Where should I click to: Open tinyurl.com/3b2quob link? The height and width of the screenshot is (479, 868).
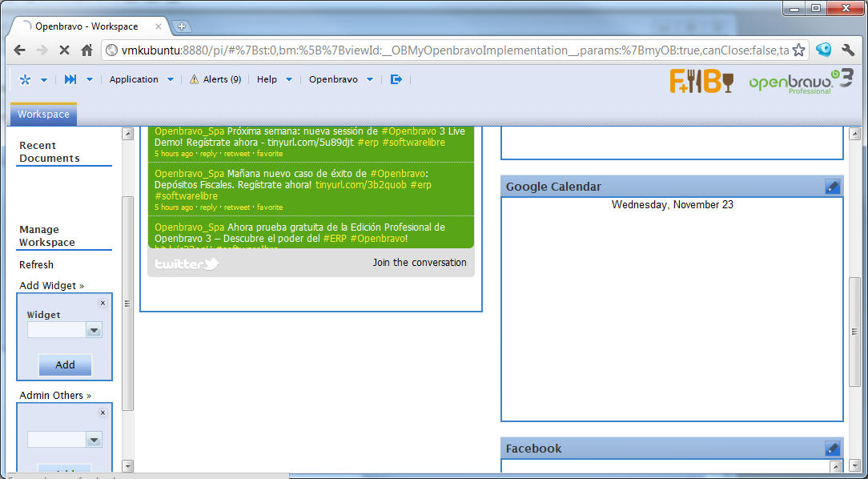(361, 184)
